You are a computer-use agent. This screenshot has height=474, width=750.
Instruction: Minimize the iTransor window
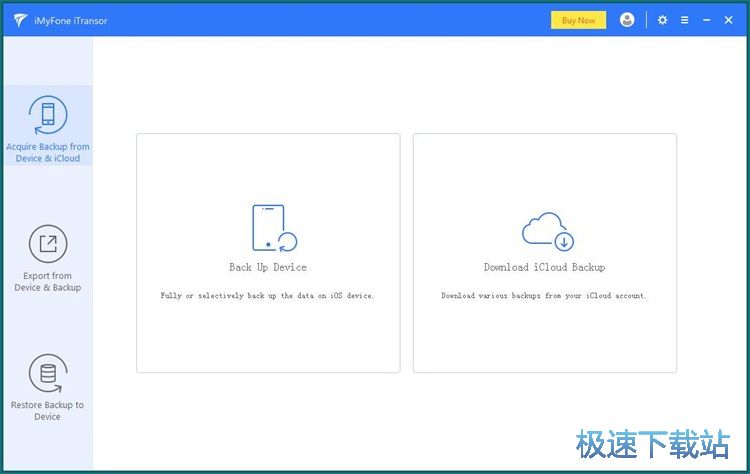click(706, 20)
